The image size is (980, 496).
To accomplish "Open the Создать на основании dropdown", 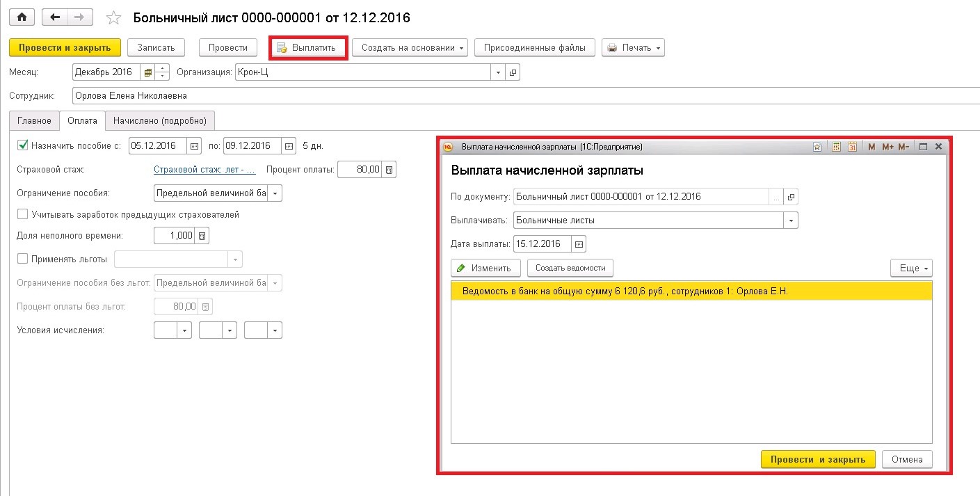I will [x=410, y=47].
